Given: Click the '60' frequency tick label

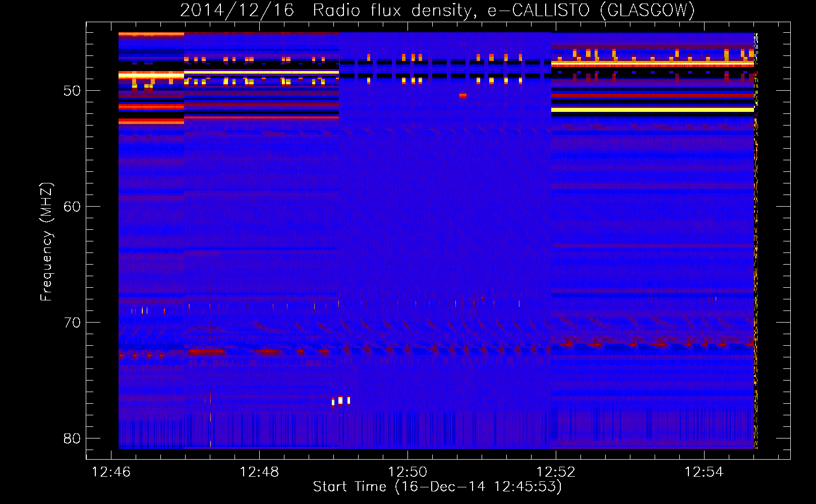Looking at the screenshot, I should pos(72,207).
